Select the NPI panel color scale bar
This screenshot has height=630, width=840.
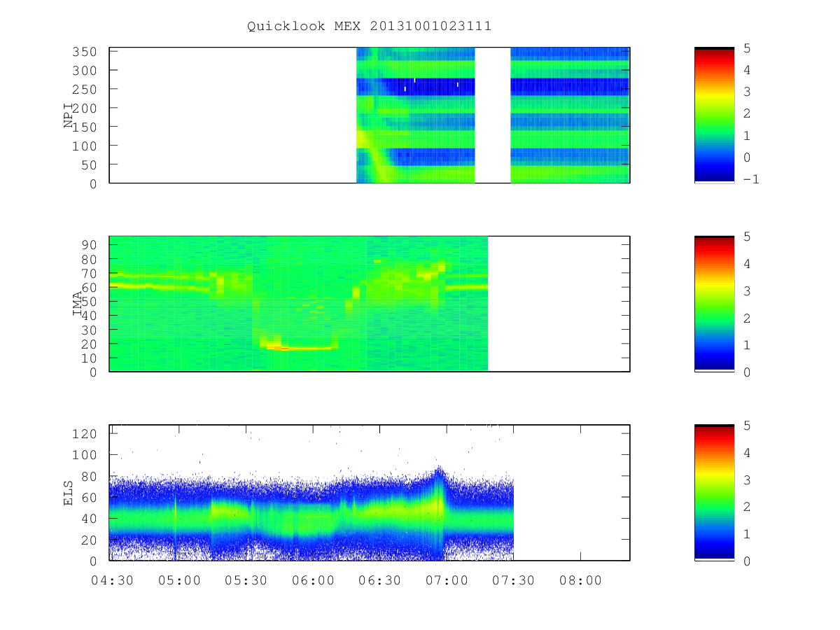coord(714,115)
